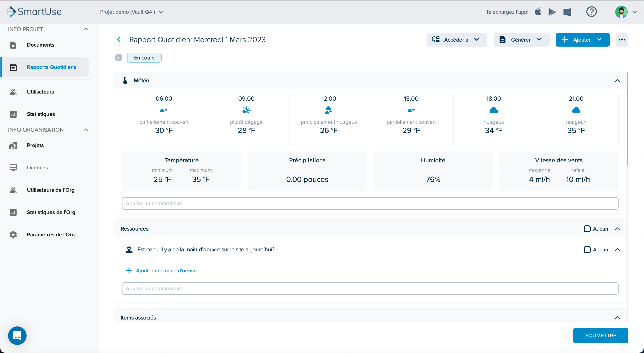Viewport: 644px width, 353px height.
Task: Click the back arrow beside Rapport Quotidien
Action: 119,40
